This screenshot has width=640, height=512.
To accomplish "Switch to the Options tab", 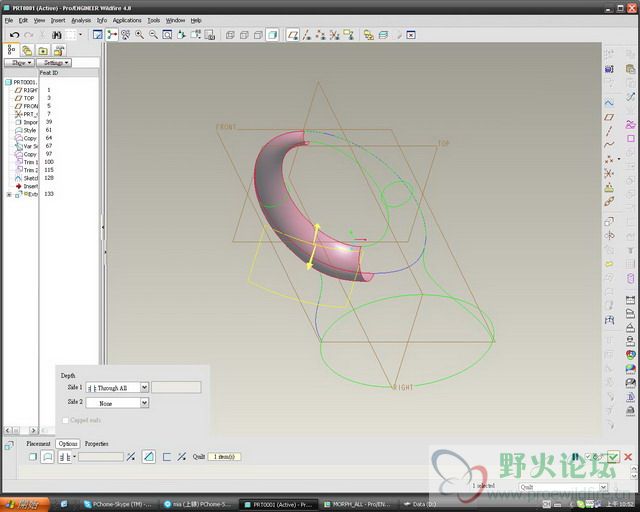I will pos(68,443).
